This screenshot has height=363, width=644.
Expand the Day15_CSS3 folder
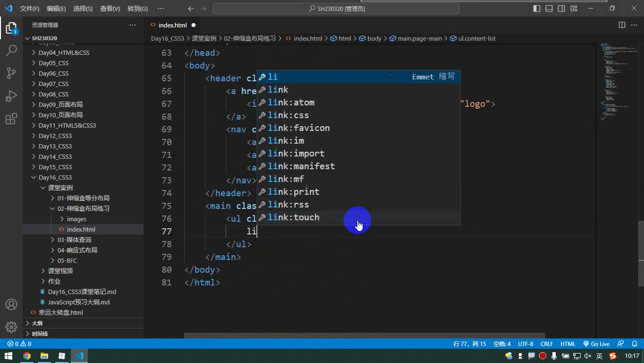[83, 167]
